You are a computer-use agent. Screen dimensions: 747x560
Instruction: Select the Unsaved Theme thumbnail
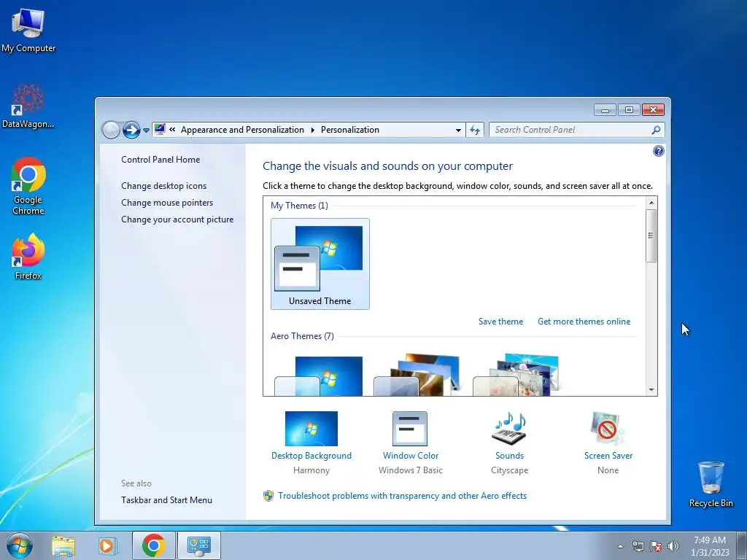(320, 264)
